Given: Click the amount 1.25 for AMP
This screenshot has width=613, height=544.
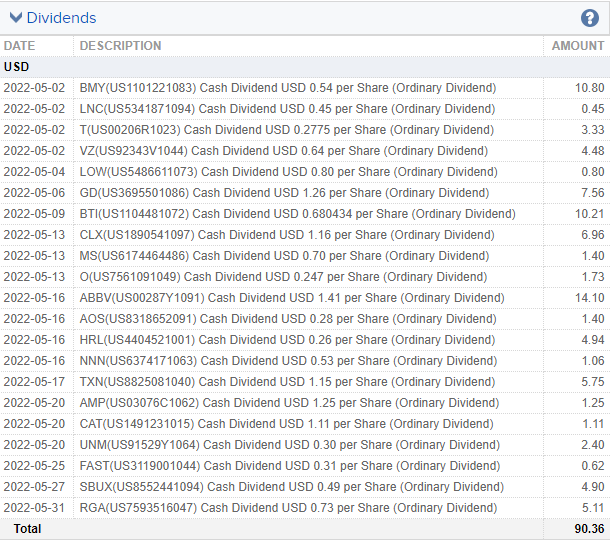Looking at the screenshot, I should click(x=593, y=403).
